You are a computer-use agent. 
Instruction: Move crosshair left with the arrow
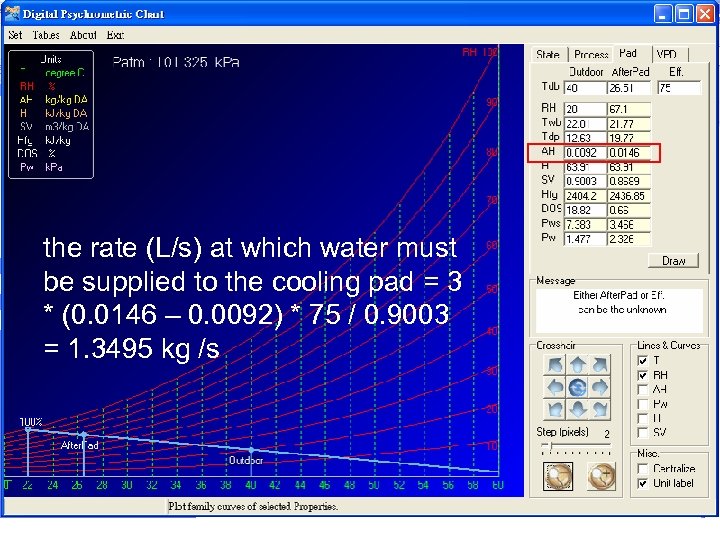(555, 388)
